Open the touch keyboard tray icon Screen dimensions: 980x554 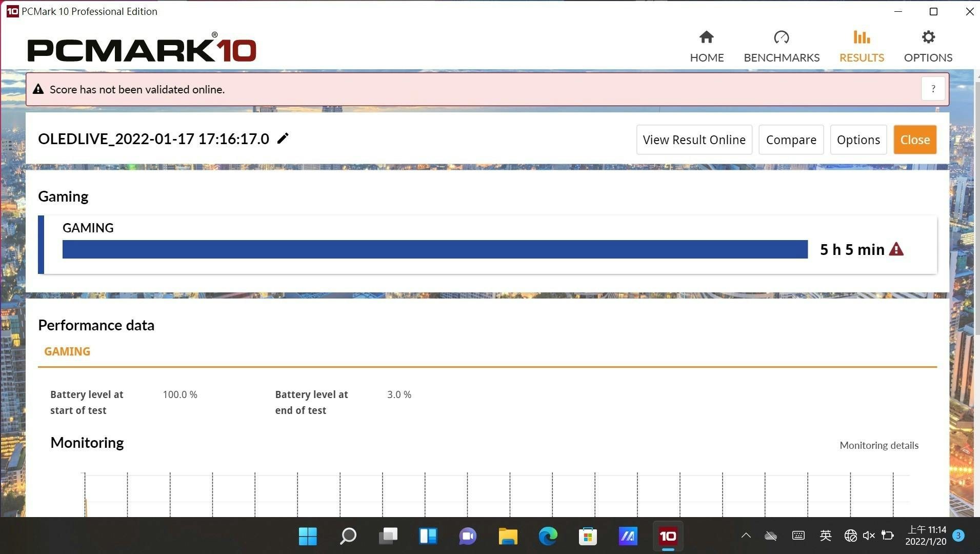[798, 536]
